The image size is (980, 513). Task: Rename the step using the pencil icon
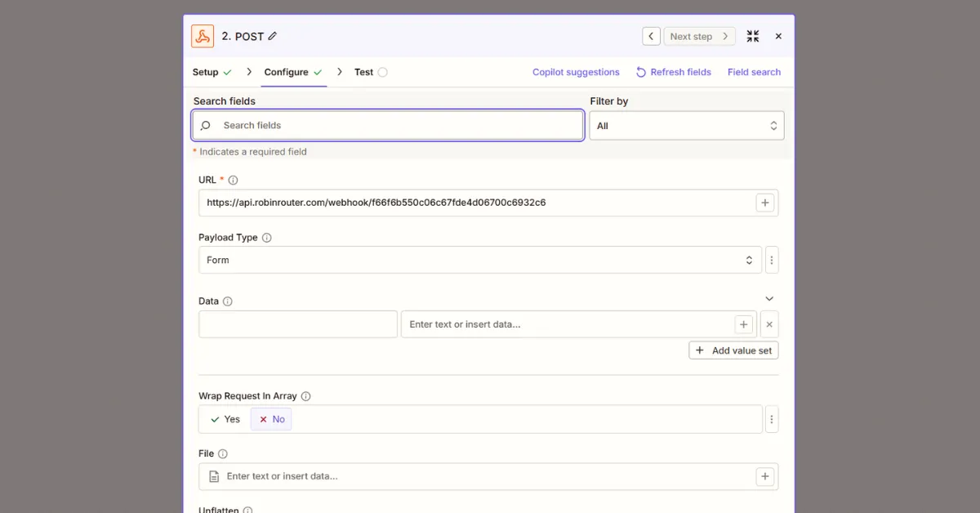pos(270,36)
